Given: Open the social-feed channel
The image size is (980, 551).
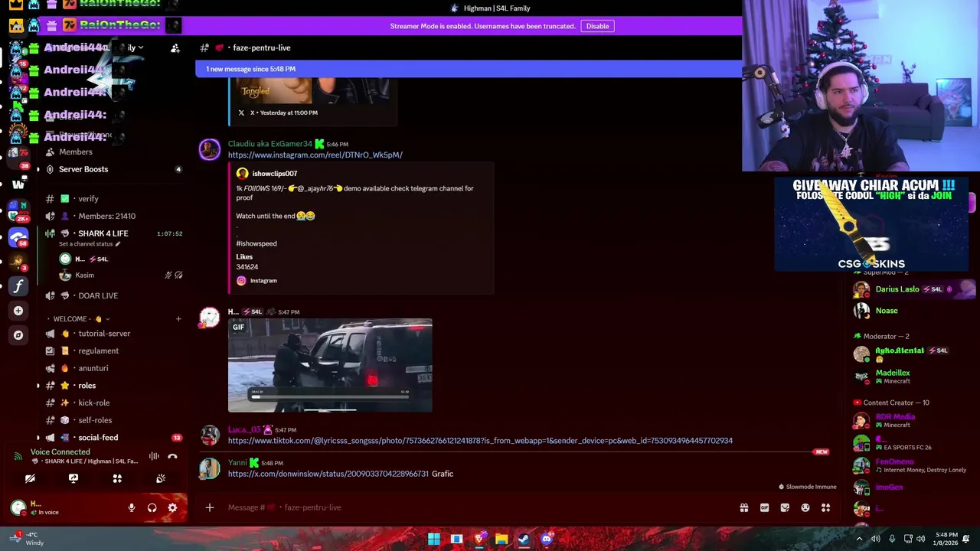Looking at the screenshot, I should coord(98,438).
